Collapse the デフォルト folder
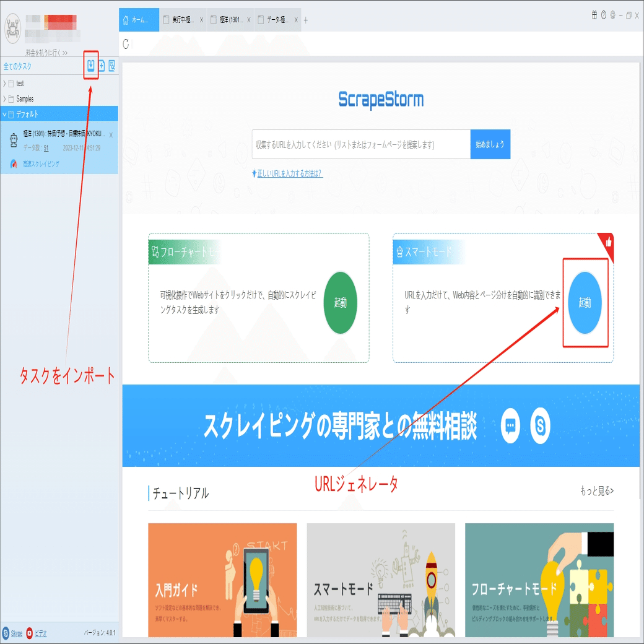Image resolution: width=644 pixels, height=644 pixels. tap(4, 114)
